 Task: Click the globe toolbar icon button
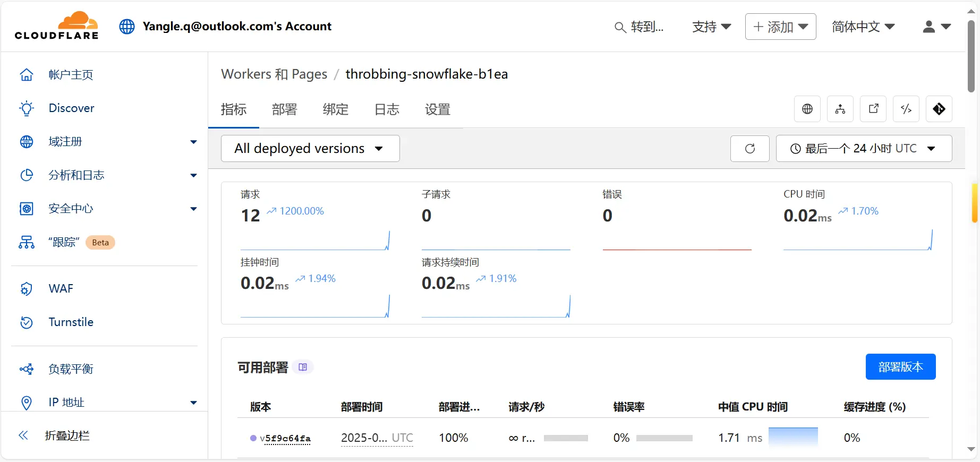pos(807,109)
